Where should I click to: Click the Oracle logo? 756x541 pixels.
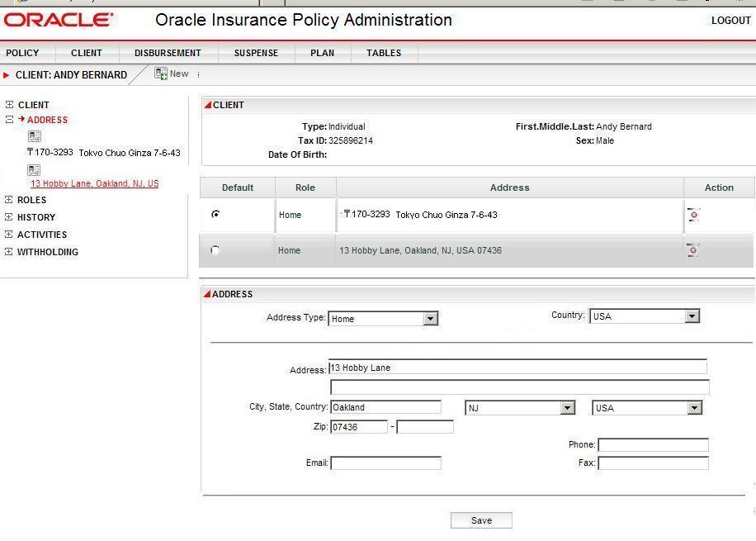pyautogui.click(x=59, y=20)
